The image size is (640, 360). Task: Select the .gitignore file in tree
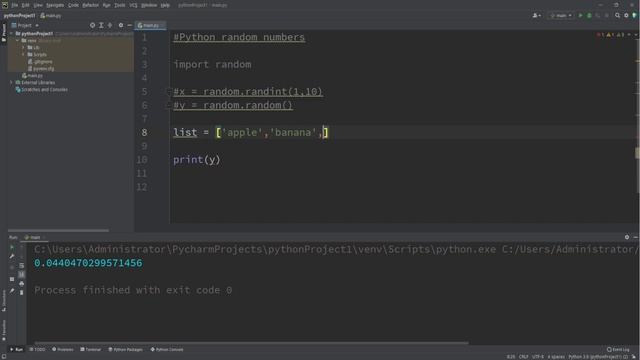coord(40,62)
